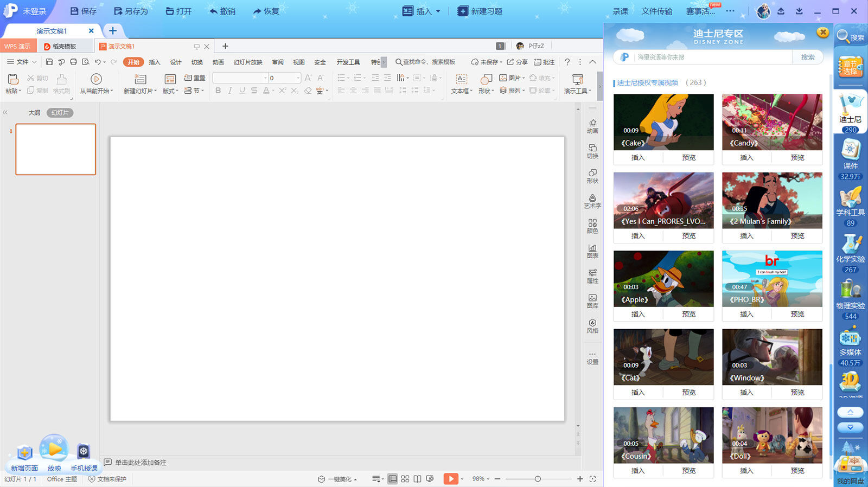Expand the 版式 layout dropdown
The height and width of the screenshot is (487, 868).
point(170,91)
